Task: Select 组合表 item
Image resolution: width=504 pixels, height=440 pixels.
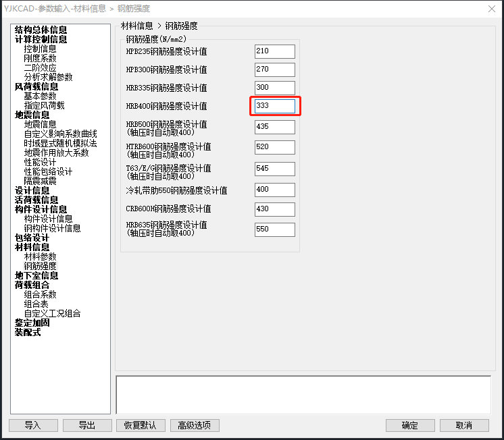Action: [36, 304]
